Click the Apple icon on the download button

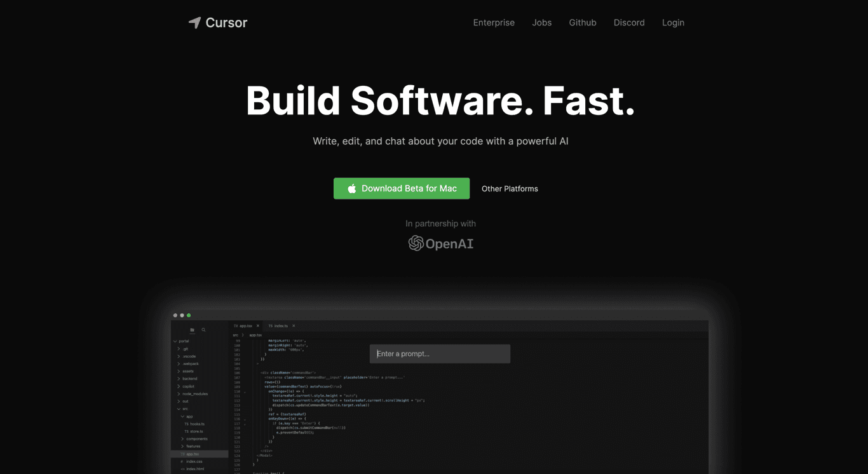(x=352, y=188)
